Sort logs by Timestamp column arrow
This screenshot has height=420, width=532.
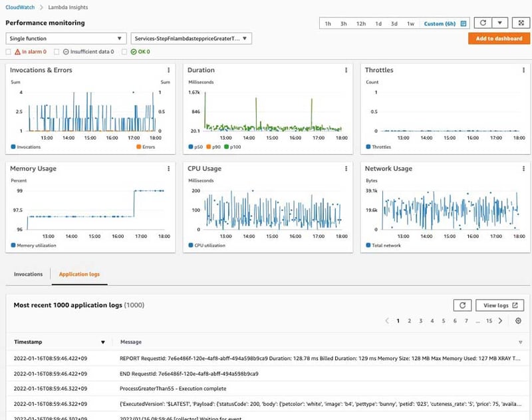[103, 342]
